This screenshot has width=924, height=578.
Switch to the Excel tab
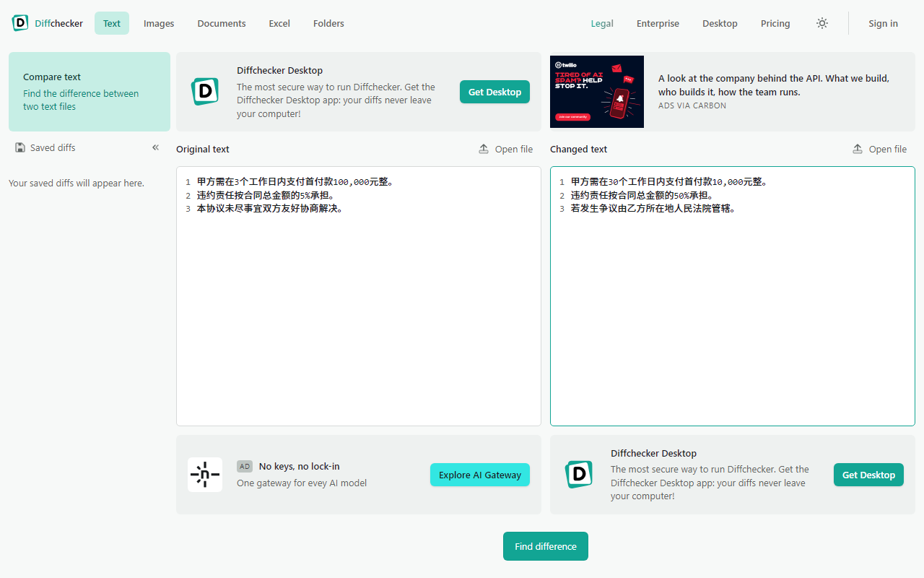[x=279, y=23]
